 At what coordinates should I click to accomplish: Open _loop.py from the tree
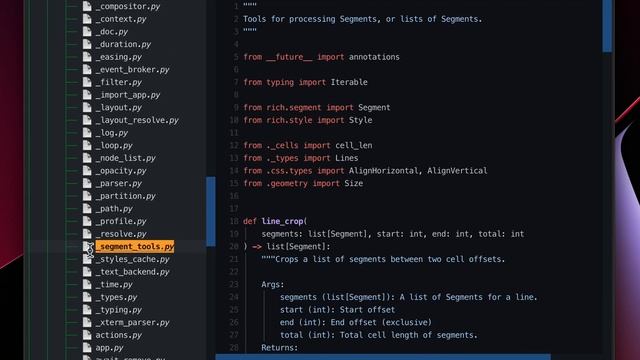(114, 146)
